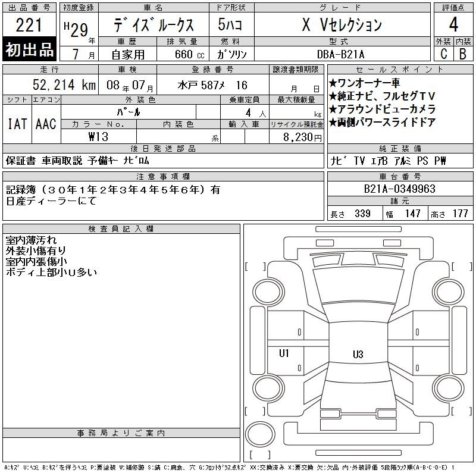476x476 pixels.
Task: Click the 検査員記入欄 section header
Action: [121, 229]
